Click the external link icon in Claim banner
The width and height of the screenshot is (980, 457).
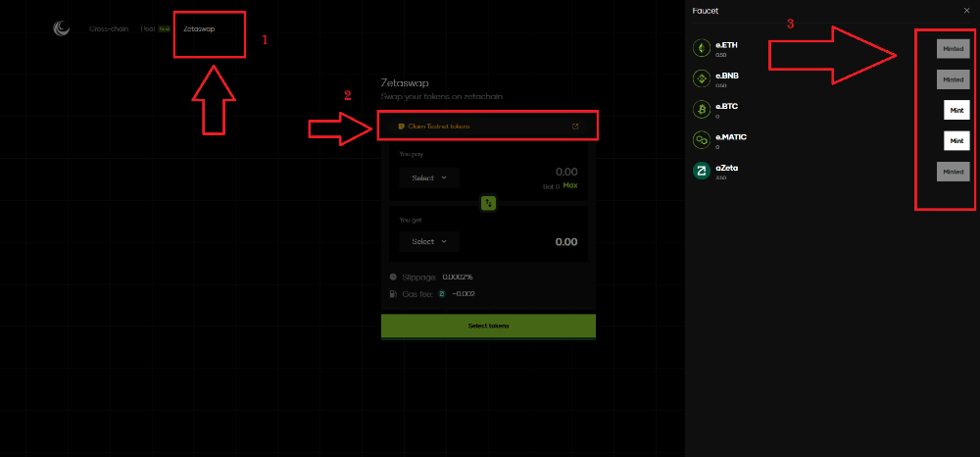(575, 127)
